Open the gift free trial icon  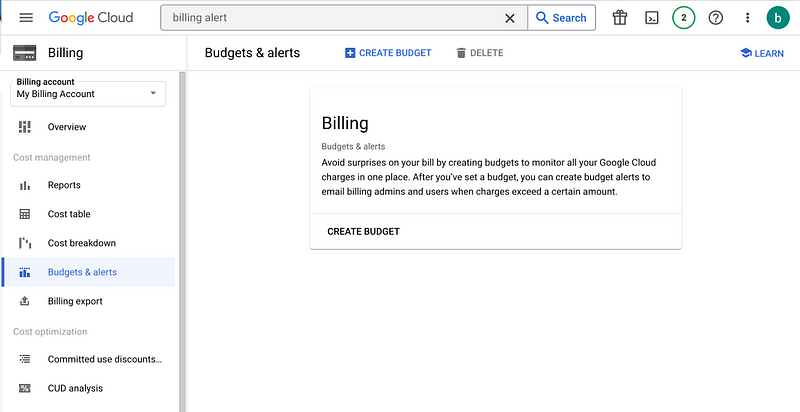[620, 18]
